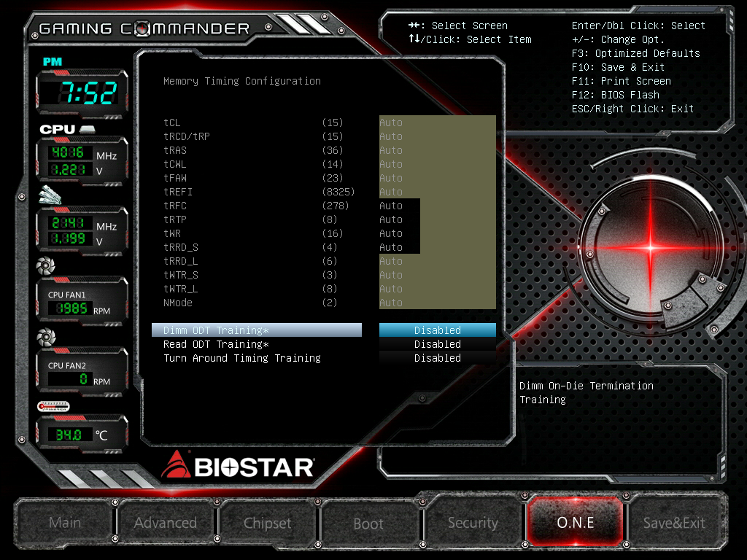Open the Save&Exit tab
The image size is (747, 560).
674,522
